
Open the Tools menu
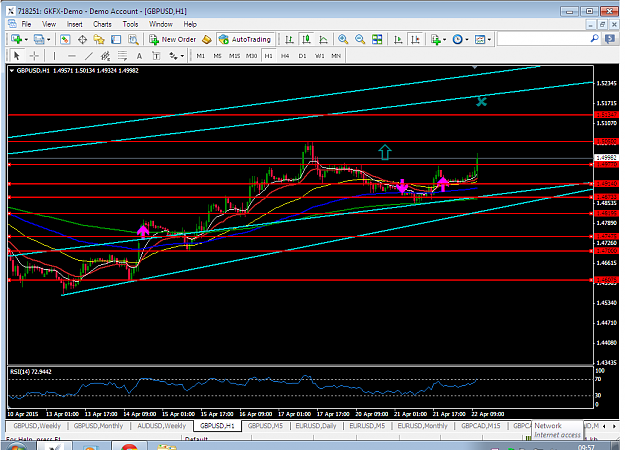[130, 24]
